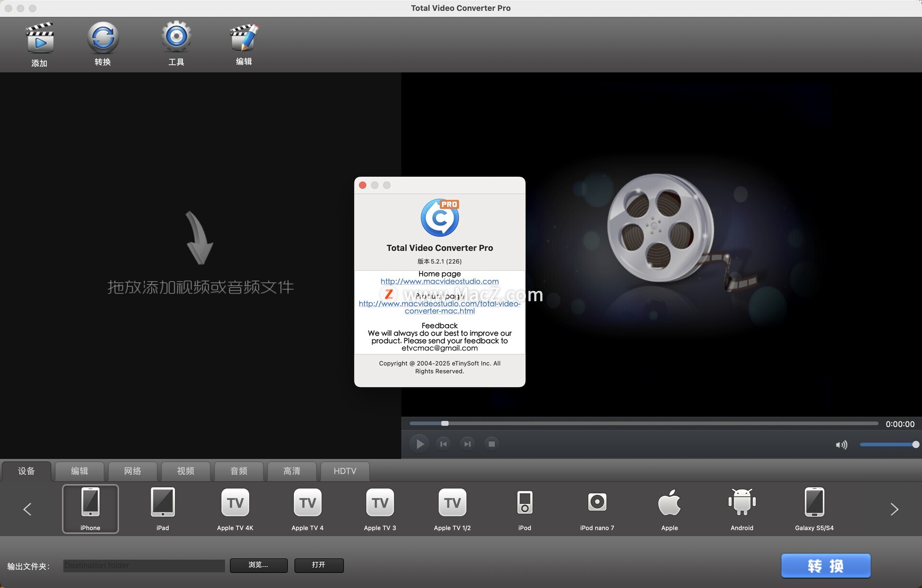This screenshot has height=588, width=922.
Task: Open the total-video-converter-mac.html product link
Action: 439,307
